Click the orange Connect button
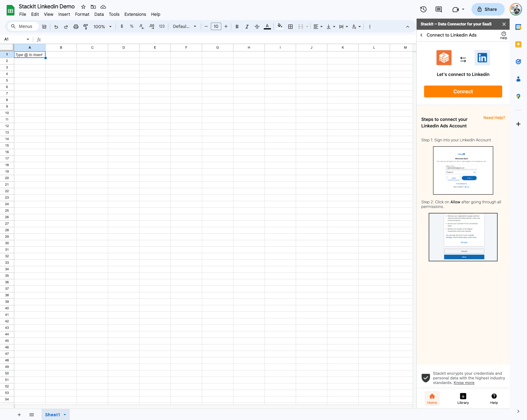 [x=463, y=91]
